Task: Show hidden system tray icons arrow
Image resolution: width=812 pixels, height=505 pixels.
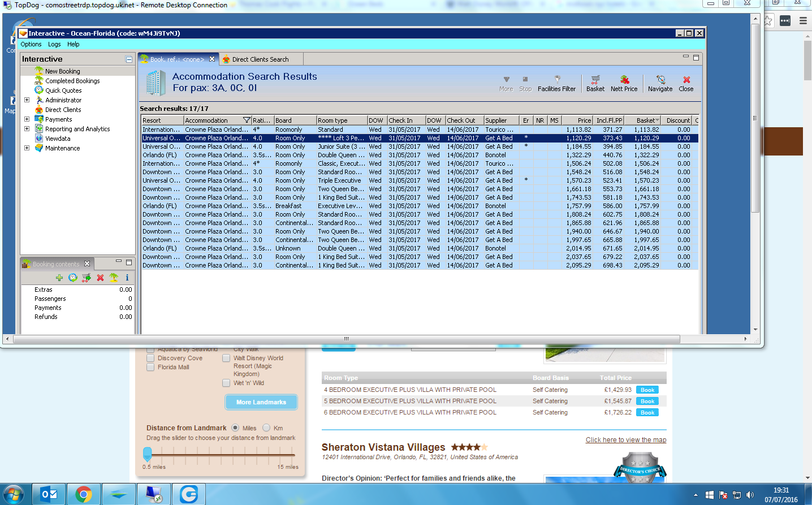Action: click(x=696, y=495)
